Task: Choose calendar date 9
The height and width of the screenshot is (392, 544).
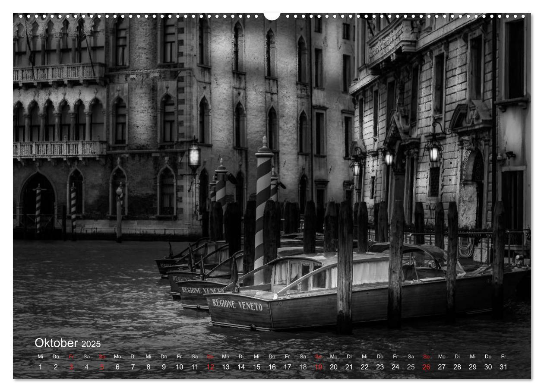Action: coord(164,367)
